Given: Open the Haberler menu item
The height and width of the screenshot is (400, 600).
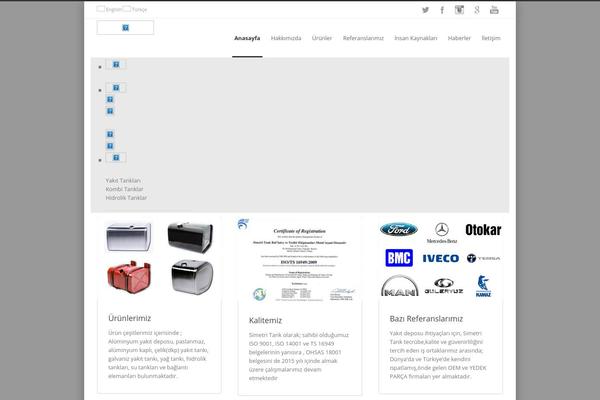Looking at the screenshot, I should (459, 38).
